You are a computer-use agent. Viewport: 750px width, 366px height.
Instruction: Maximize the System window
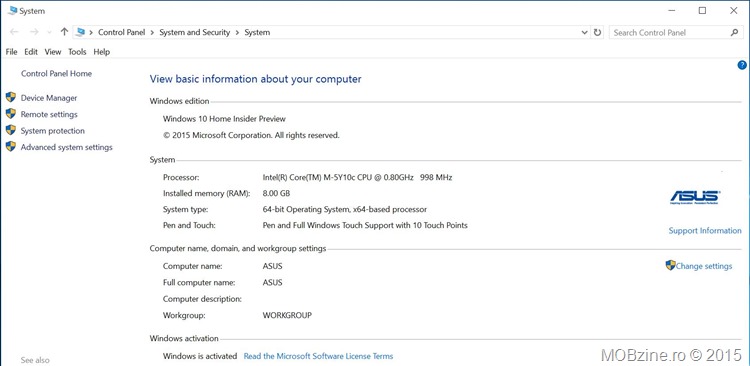(x=702, y=11)
